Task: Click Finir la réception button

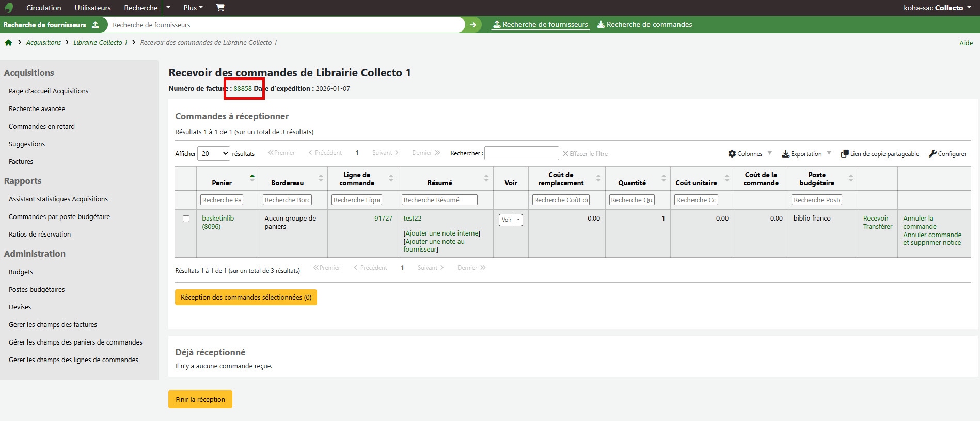Action: [x=200, y=399]
